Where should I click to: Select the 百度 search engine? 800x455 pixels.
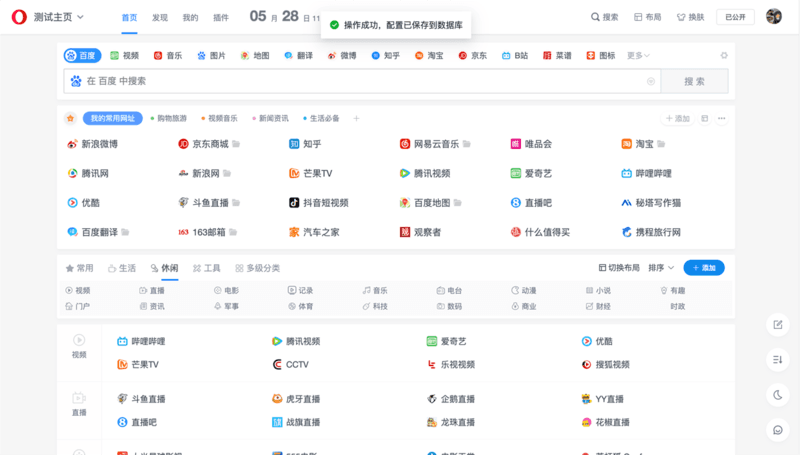click(82, 56)
